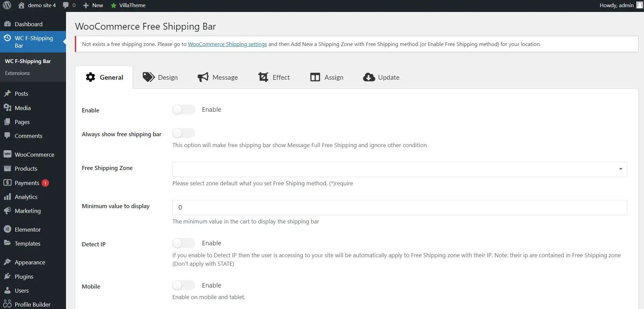Open the Free Shipping Zone dropdown
The width and height of the screenshot is (644, 309).
click(400, 169)
